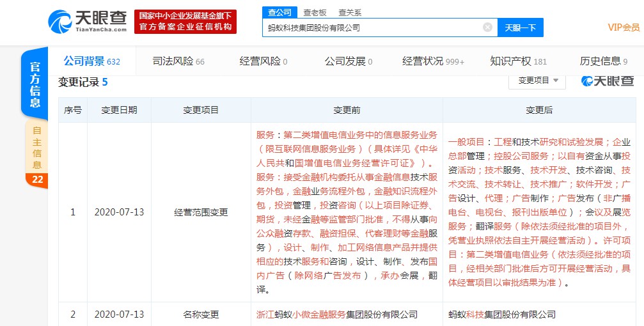Select the 经营状况 999+ tab

tap(434, 61)
